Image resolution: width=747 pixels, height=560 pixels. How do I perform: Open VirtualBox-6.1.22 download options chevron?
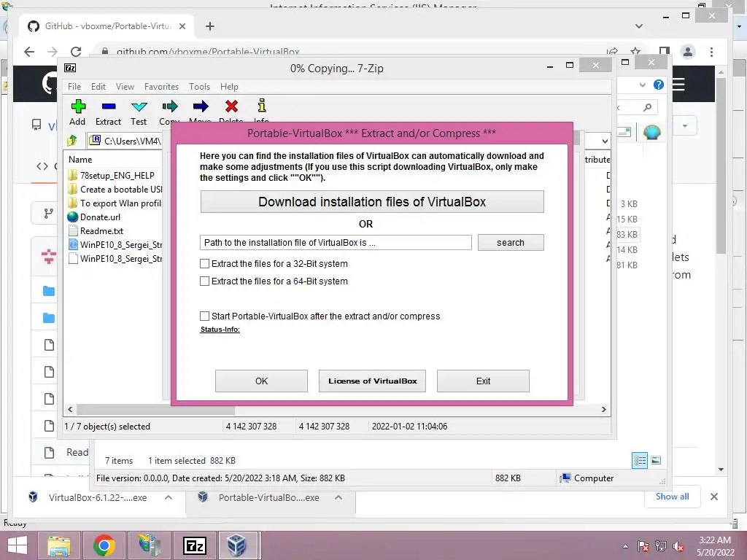click(x=169, y=497)
